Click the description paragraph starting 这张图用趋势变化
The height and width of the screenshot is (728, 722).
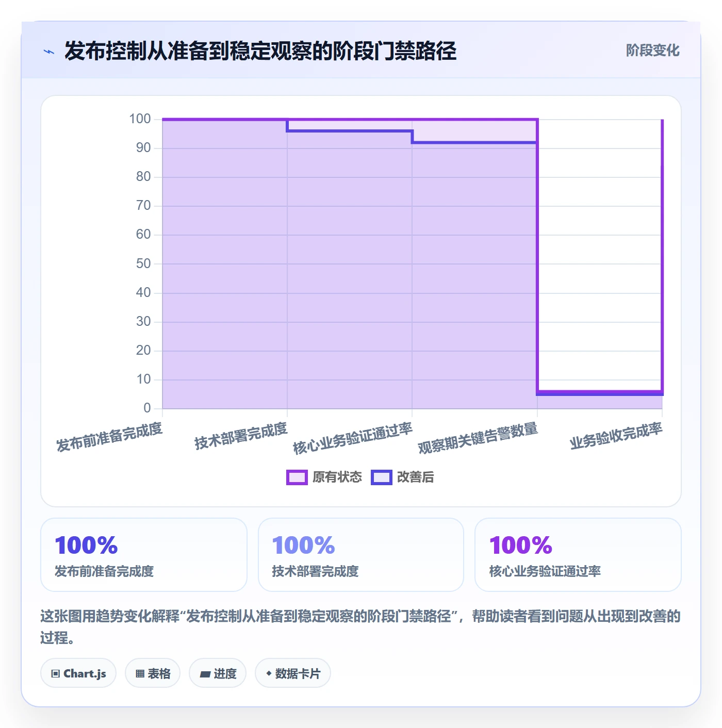pyautogui.click(x=360, y=627)
